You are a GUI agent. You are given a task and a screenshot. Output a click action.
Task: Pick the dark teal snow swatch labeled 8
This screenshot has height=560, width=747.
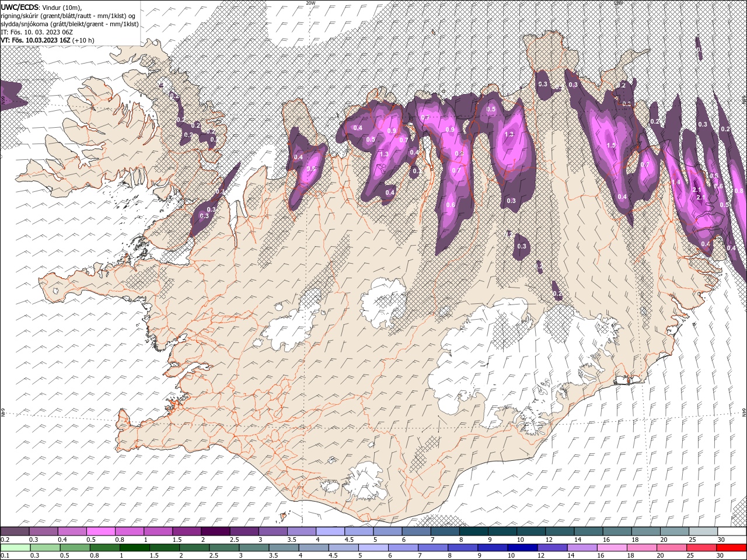[x=474, y=531]
